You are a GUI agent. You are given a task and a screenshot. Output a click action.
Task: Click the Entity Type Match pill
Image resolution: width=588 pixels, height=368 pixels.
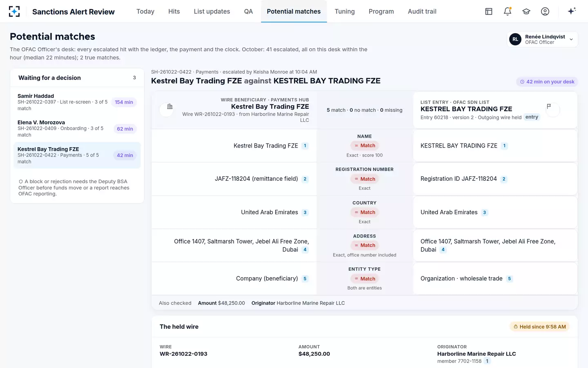click(x=365, y=279)
